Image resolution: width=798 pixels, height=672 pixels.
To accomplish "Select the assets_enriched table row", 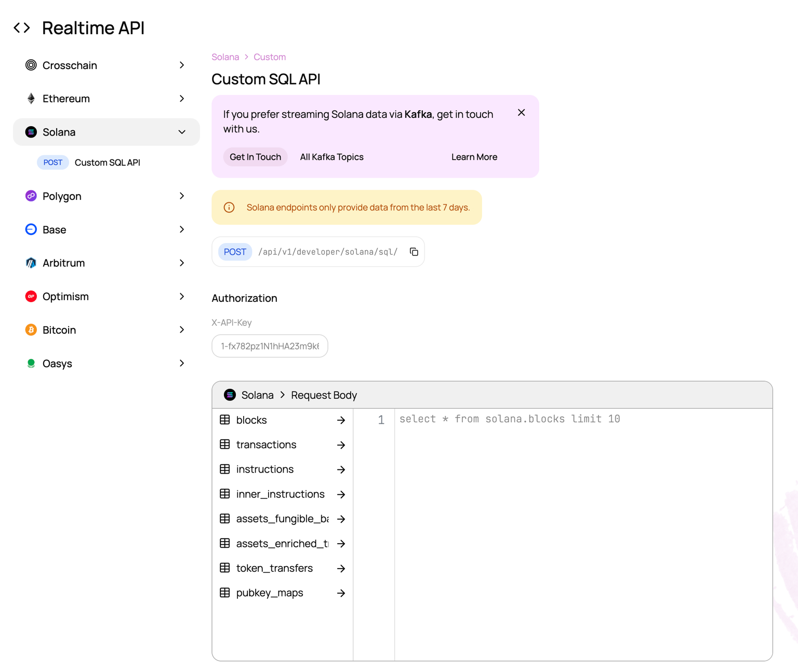I will (x=283, y=544).
